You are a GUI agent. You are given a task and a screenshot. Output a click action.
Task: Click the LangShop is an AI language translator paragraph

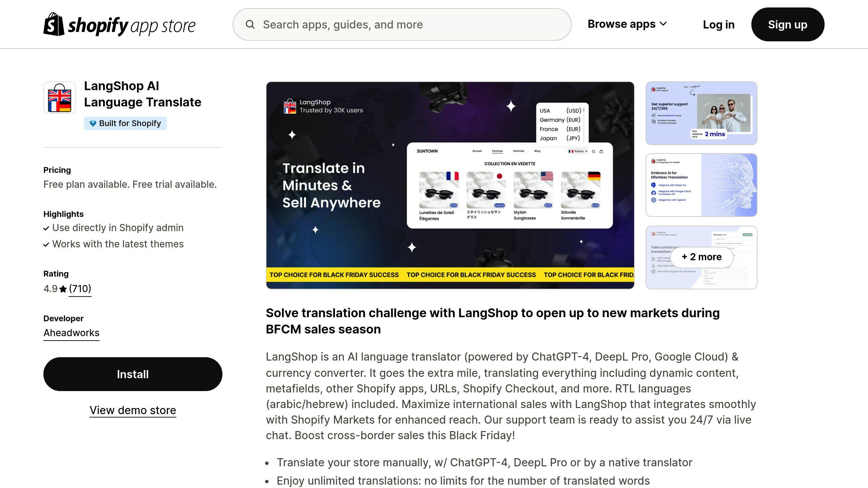pyautogui.click(x=511, y=396)
